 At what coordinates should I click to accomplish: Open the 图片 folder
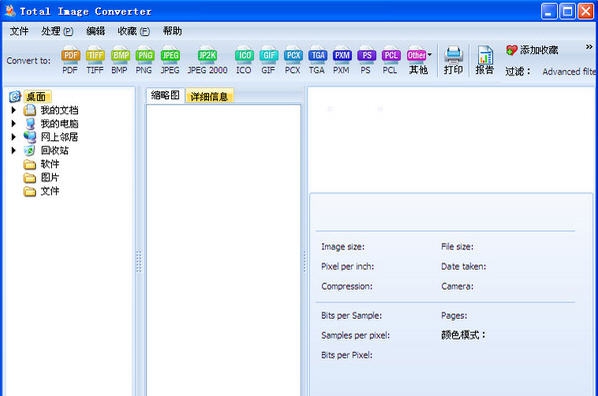(50, 177)
